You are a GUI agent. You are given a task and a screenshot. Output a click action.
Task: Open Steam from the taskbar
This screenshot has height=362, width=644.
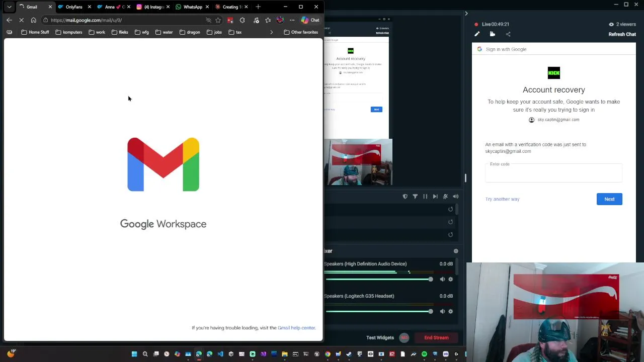coord(349,354)
